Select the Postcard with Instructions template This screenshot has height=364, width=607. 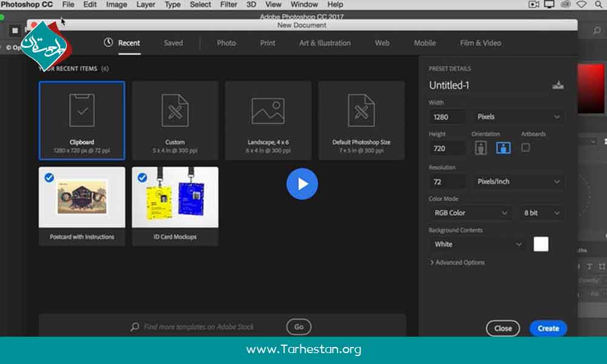coord(82,206)
